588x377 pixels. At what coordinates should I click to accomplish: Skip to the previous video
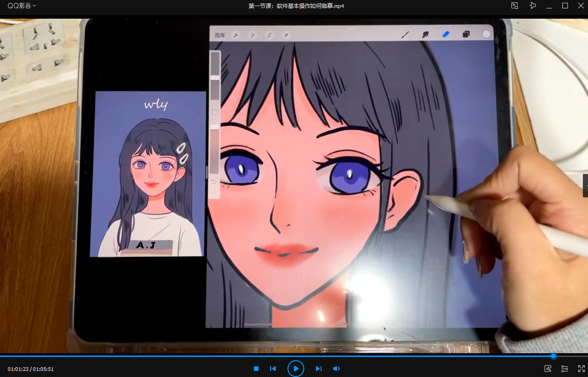(x=273, y=369)
